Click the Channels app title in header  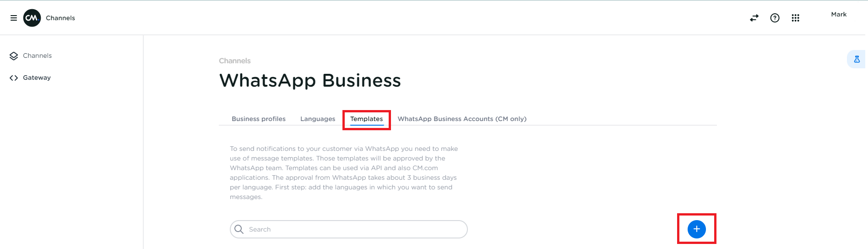coord(60,18)
